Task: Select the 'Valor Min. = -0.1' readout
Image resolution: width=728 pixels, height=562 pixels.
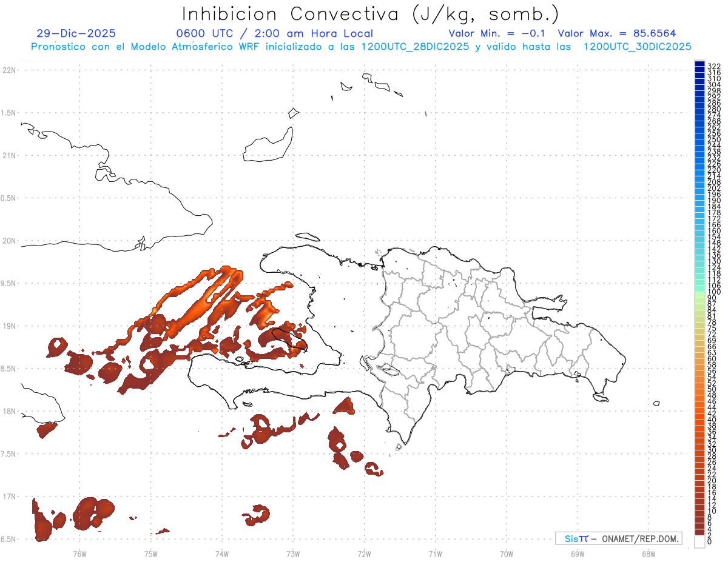Action: [x=497, y=33]
